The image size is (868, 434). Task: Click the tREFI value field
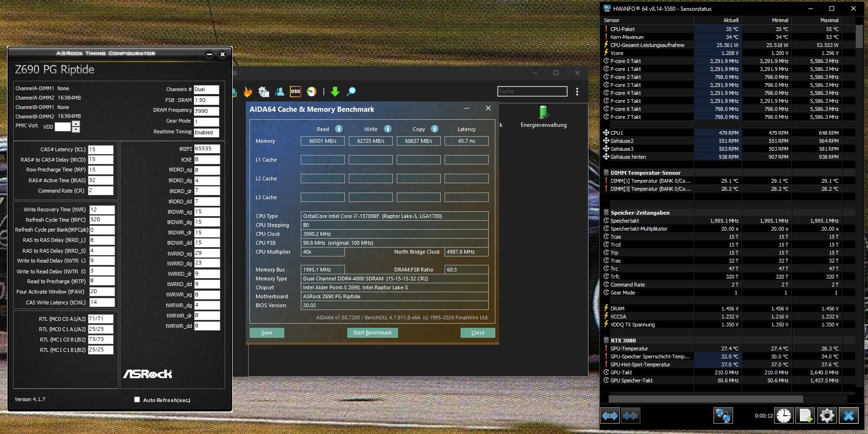(207, 149)
